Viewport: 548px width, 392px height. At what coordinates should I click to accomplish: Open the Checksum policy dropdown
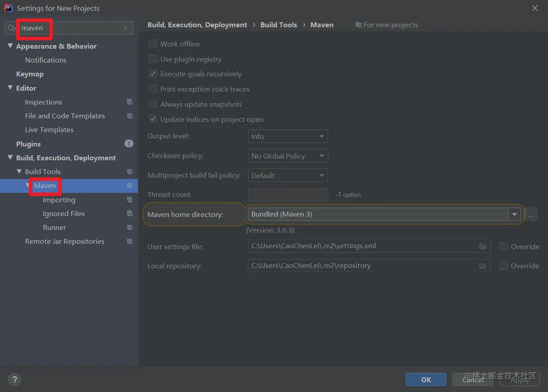coord(288,156)
